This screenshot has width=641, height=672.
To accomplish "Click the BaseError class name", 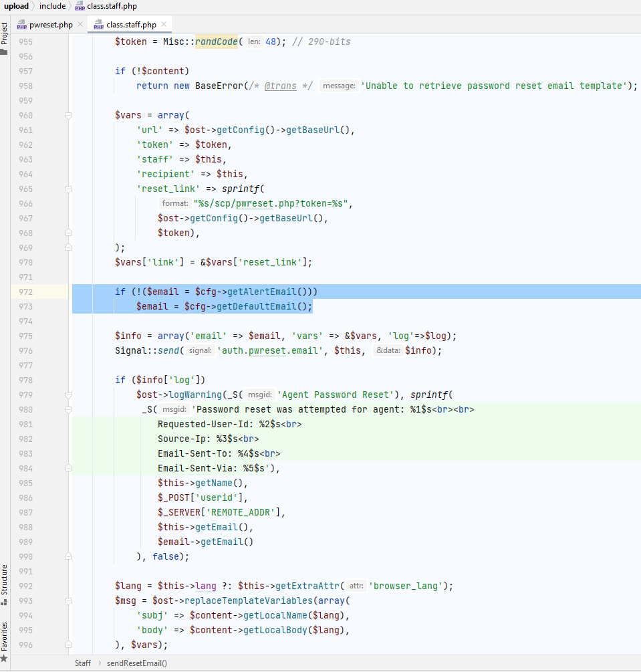I will click(x=219, y=86).
